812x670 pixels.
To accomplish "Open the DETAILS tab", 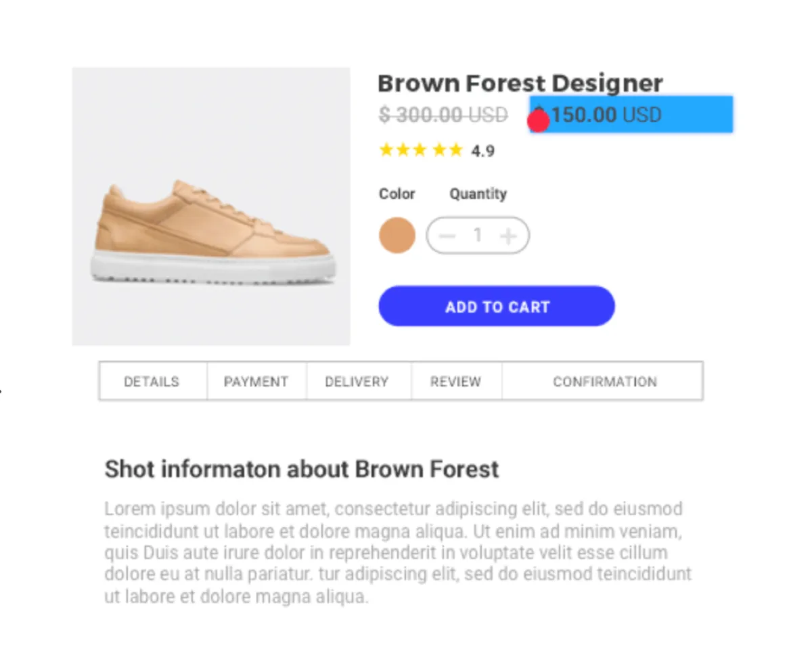I will click(152, 382).
